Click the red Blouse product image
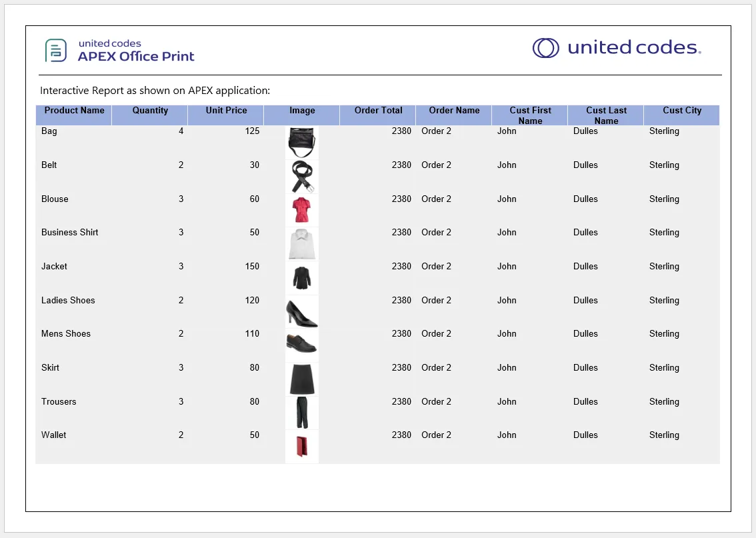This screenshot has height=538, width=756. coord(302,210)
